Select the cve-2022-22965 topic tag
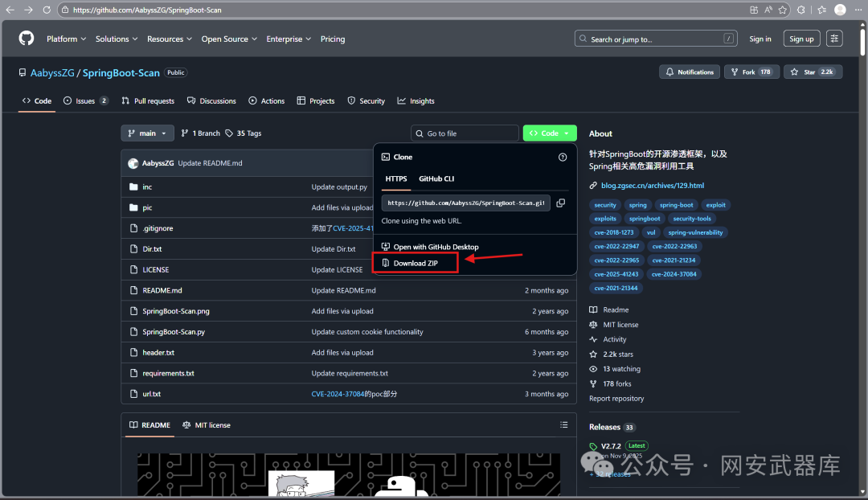 pyautogui.click(x=616, y=260)
